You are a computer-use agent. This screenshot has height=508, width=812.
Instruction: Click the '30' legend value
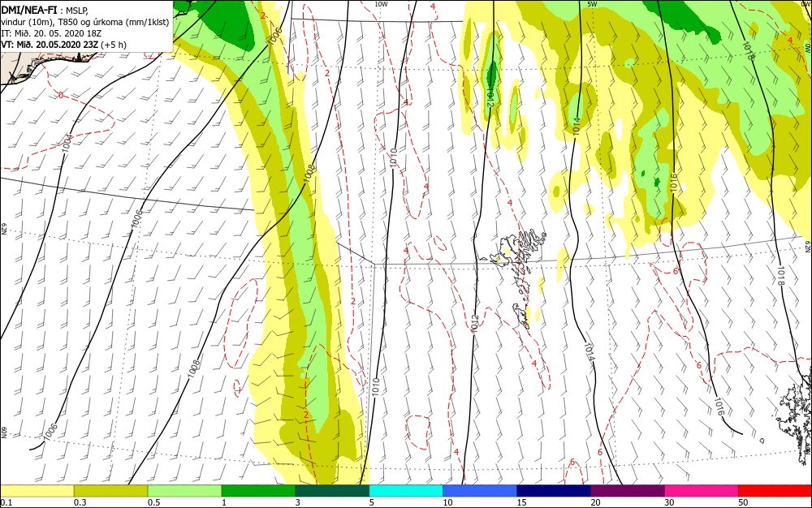coord(670,502)
